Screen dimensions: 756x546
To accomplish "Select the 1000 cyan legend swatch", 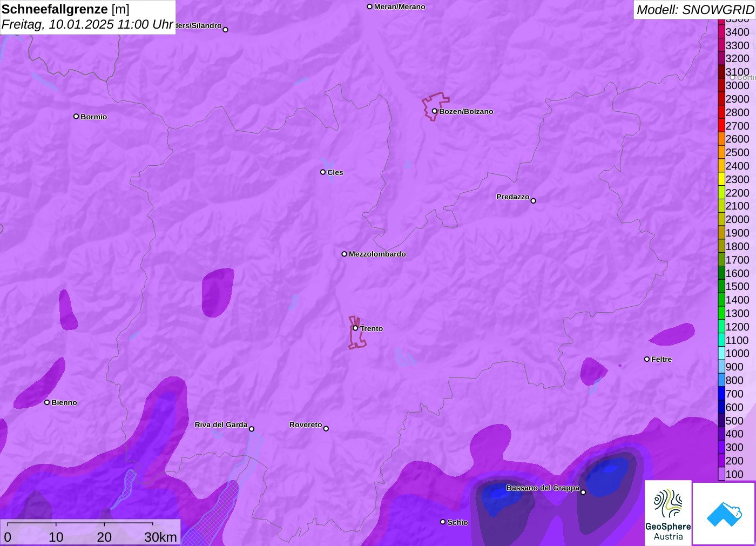I will 721,353.
